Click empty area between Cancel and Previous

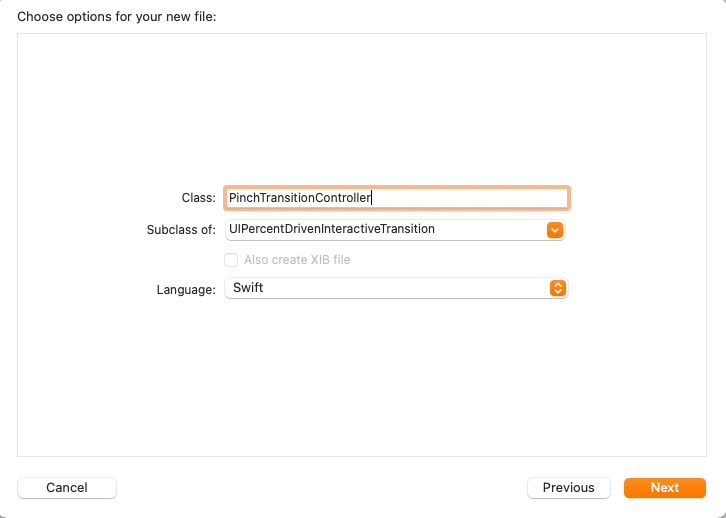[x=322, y=488]
